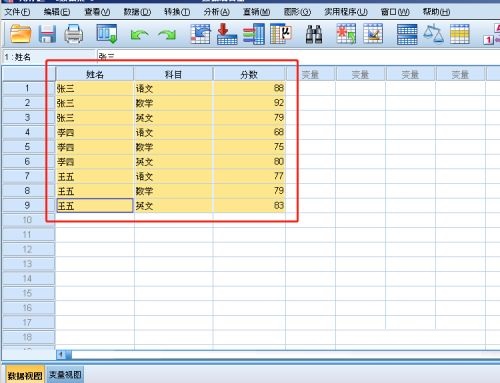Switch to the 数据视图 tab
Screen dimensions: 500x383
[25, 375]
